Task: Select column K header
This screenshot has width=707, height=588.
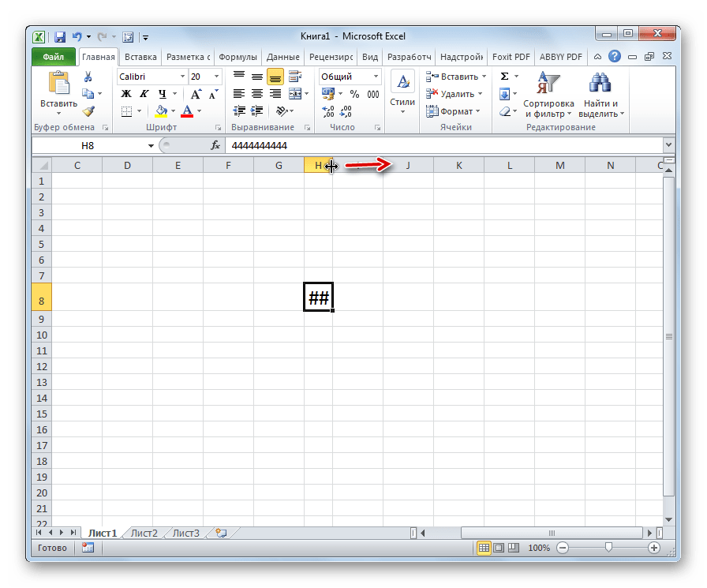Action: [x=458, y=165]
